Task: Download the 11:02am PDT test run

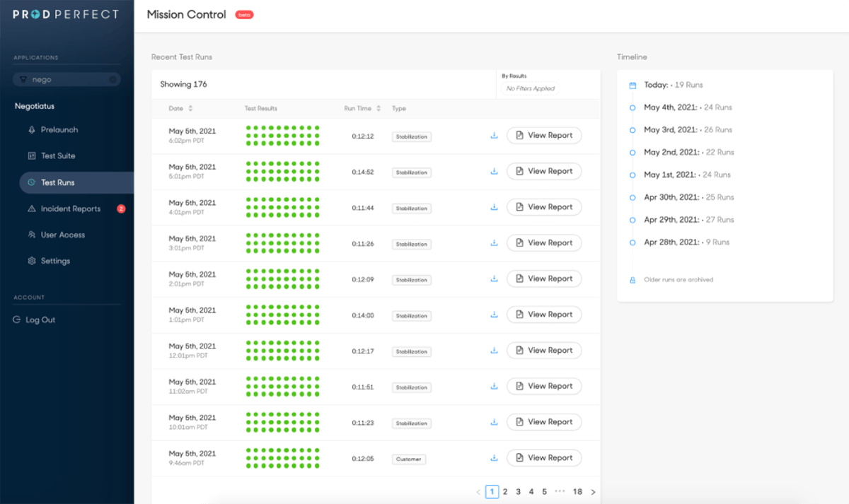Action: 495,387
